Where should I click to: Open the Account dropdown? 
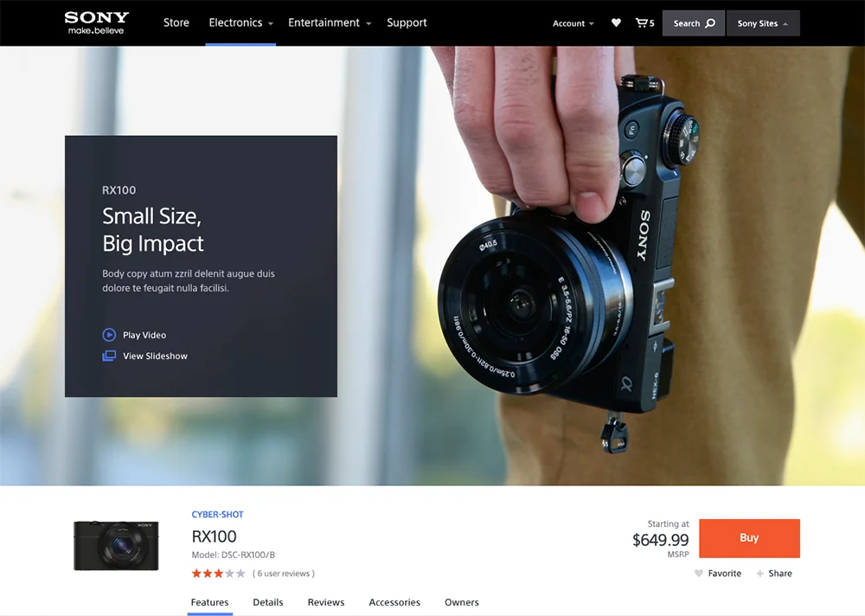point(573,23)
